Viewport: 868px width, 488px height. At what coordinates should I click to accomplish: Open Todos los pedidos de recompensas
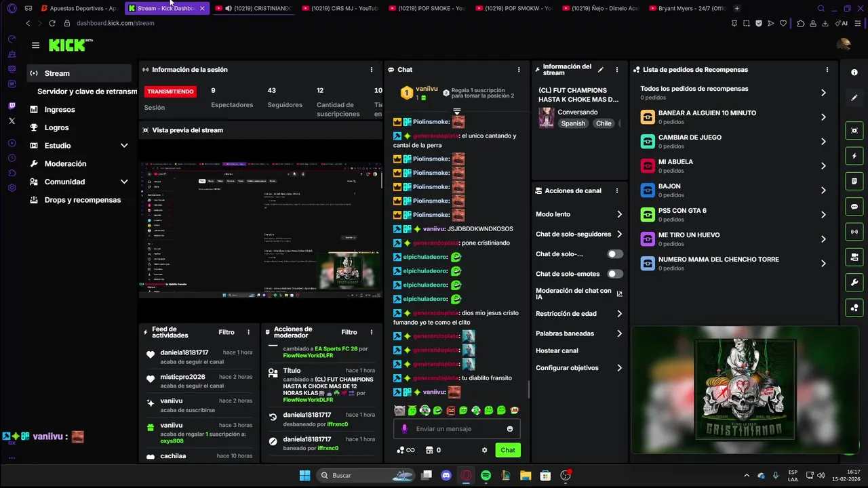point(734,93)
